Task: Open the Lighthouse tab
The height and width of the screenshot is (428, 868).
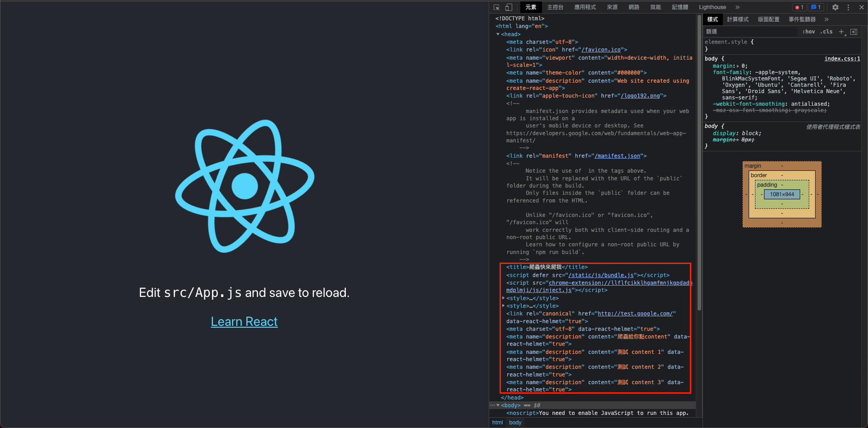Action: [712, 7]
